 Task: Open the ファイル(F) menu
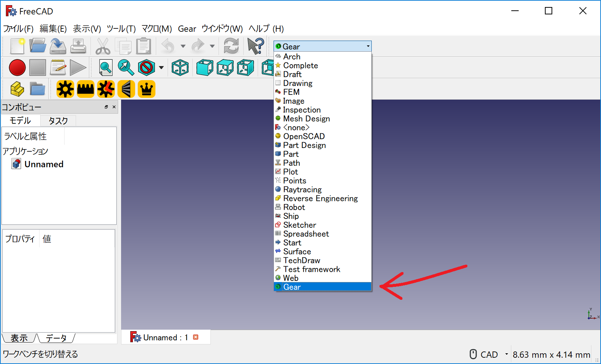click(x=18, y=29)
